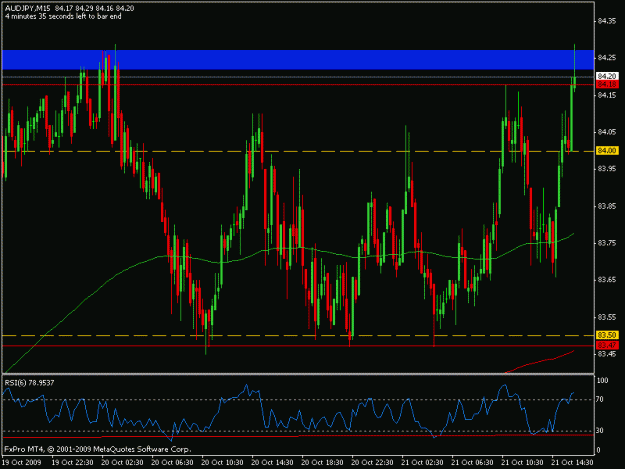Viewport: 625px width, 469px height.
Task: Click the yellow 84.00 price level tag
Action: (x=607, y=150)
